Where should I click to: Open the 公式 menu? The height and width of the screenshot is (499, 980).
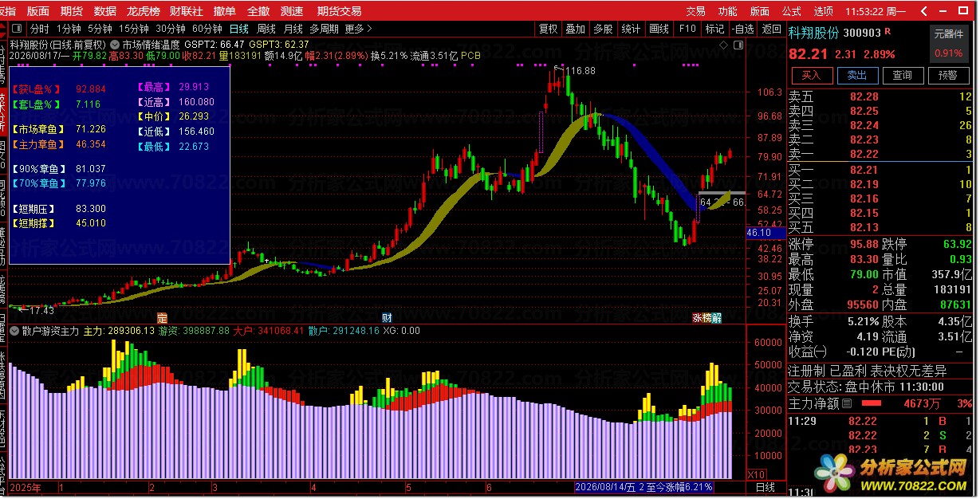(791, 11)
